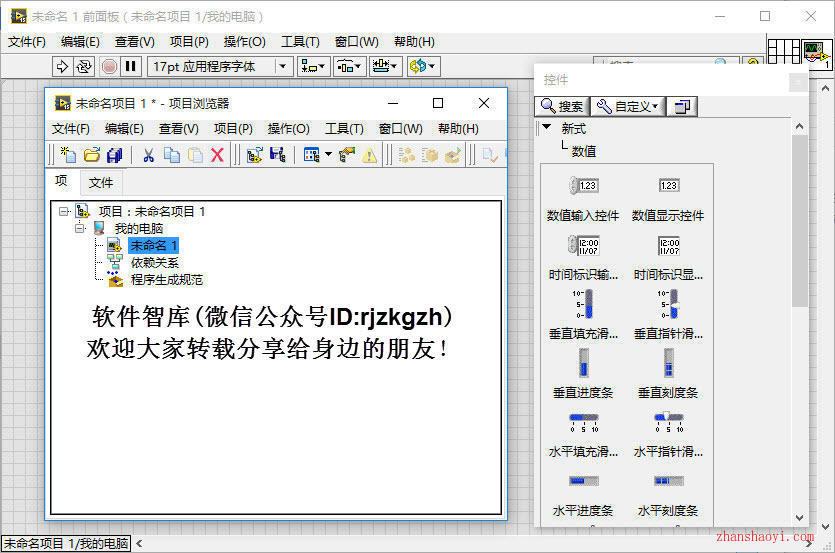The image size is (835, 553).
Task: Select 水平刻度条 control
Action: pyautogui.click(x=668, y=495)
